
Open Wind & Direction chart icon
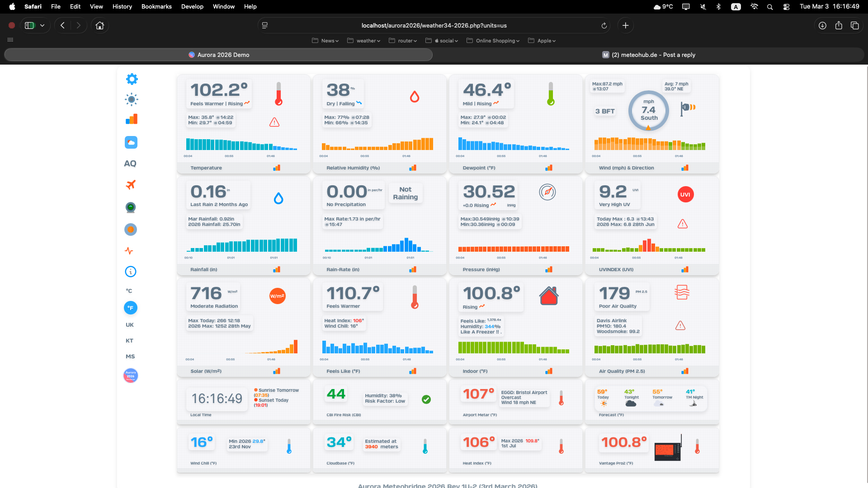[x=685, y=168]
